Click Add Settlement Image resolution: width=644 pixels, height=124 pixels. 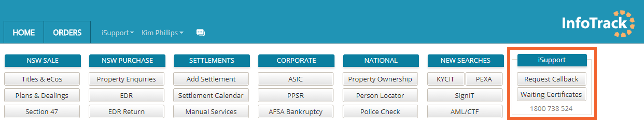click(x=211, y=79)
